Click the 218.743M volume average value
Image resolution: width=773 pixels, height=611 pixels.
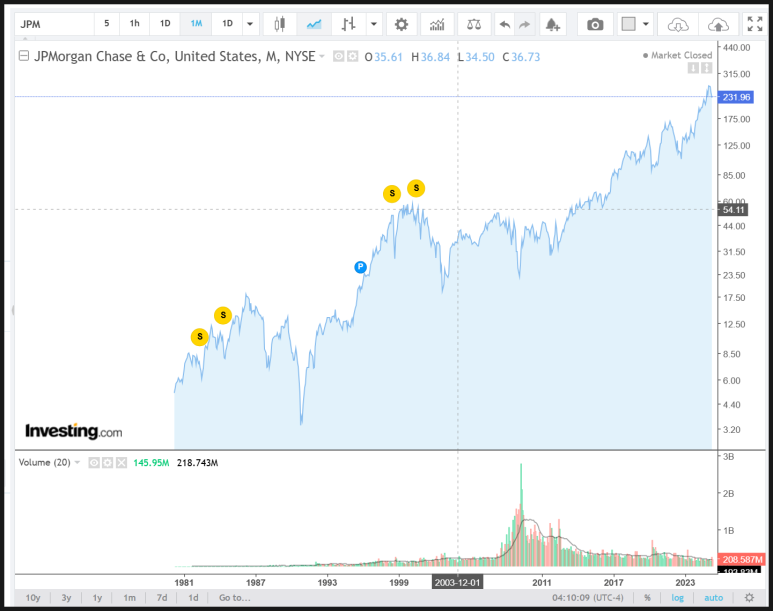pos(197,463)
